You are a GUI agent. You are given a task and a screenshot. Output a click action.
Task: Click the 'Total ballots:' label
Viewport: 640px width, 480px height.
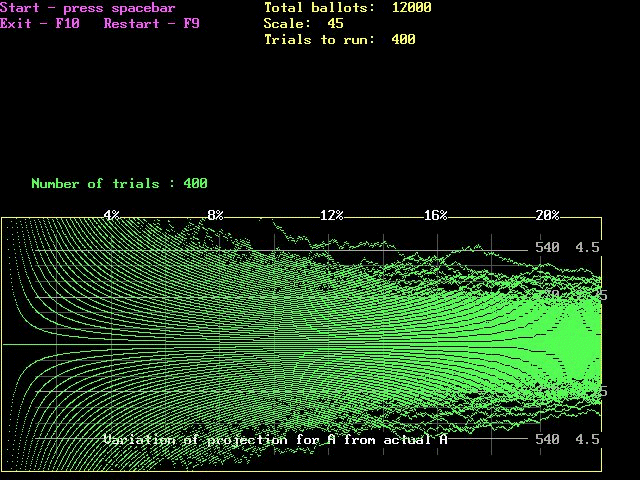320,8
